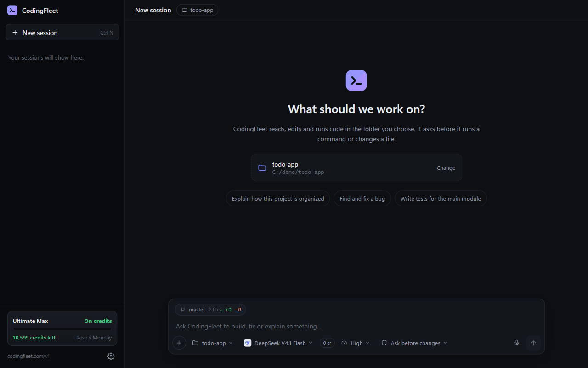Open the Ask before changes permission dropdown
Screen dimensions: 588x368
point(414,343)
